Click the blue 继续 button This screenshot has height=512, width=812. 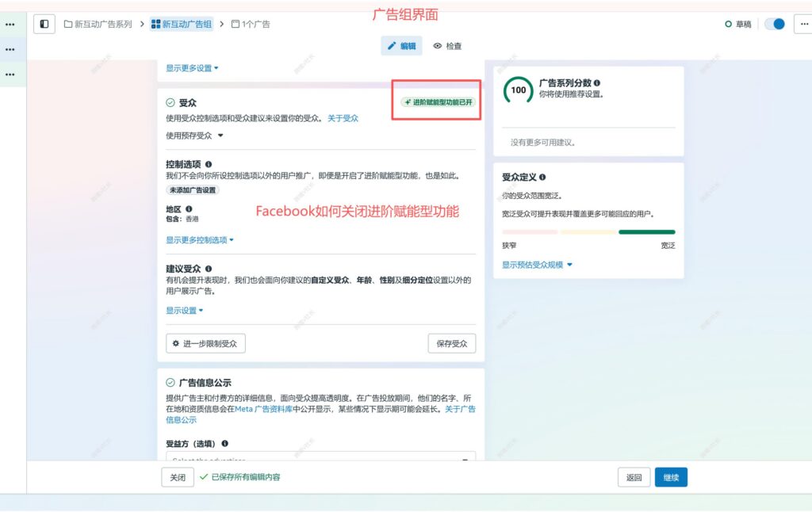(x=671, y=477)
